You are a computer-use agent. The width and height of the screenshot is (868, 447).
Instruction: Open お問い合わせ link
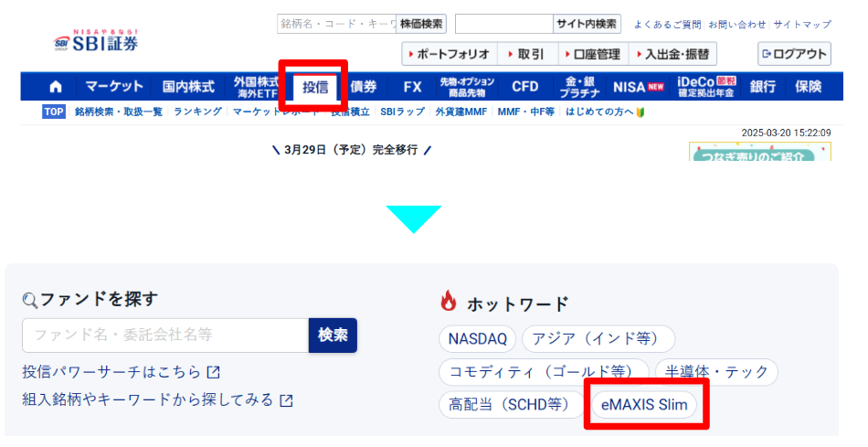pos(737,25)
